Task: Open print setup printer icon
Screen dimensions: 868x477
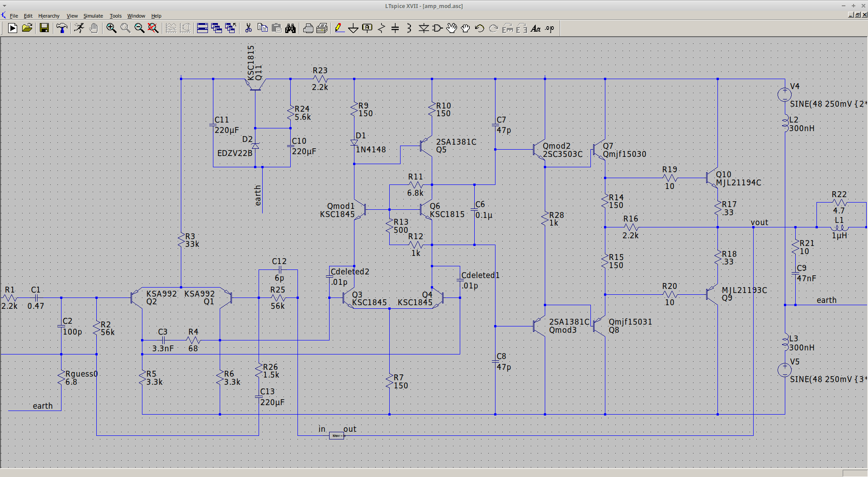Action: click(308, 28)
